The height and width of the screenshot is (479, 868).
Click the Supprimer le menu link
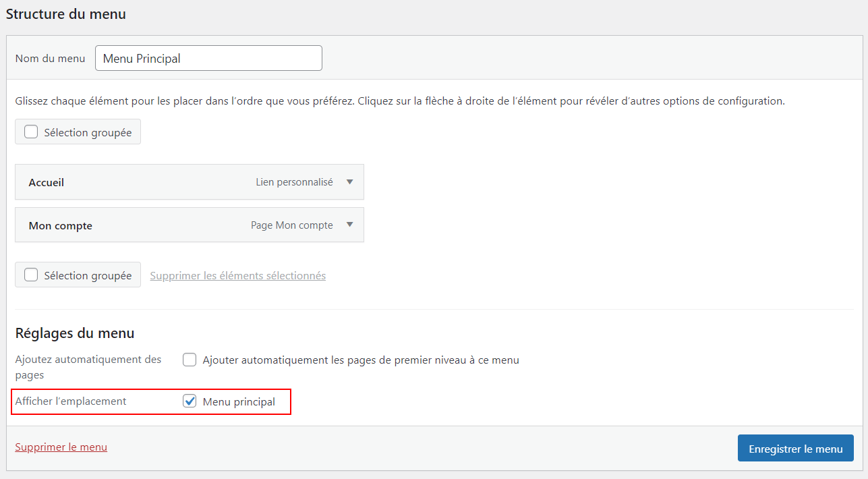click(x=61, y=447)
